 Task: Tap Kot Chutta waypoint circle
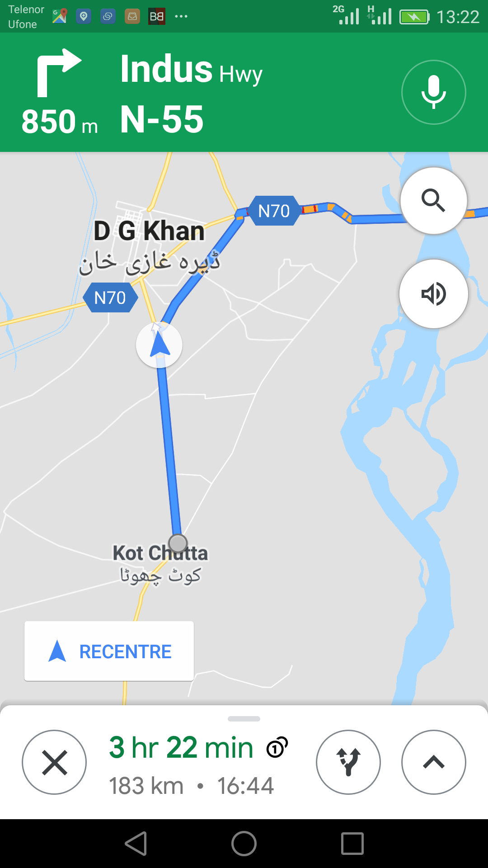pos(178,543)
